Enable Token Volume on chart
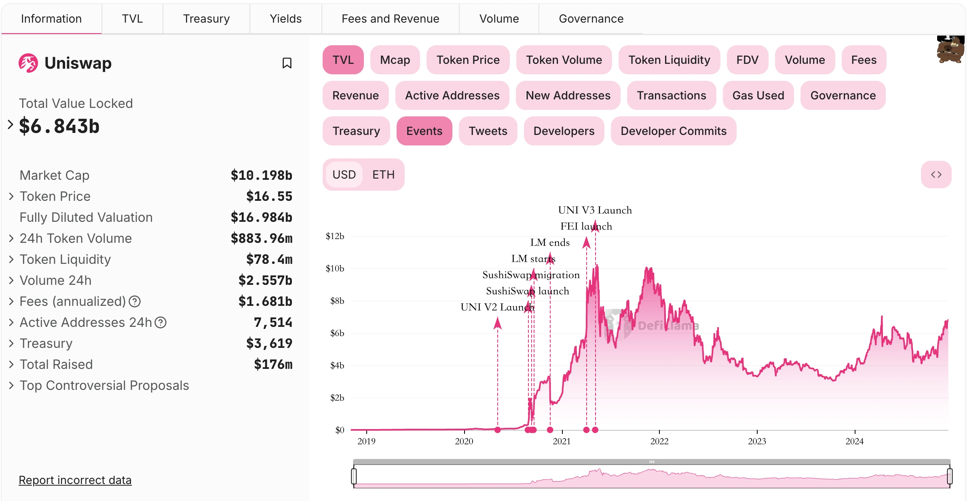 point(564,60)
